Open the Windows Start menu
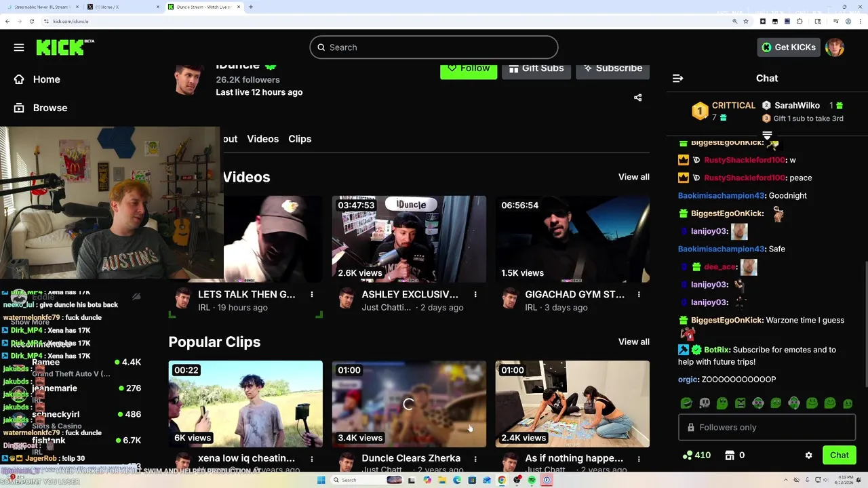Viewport: 868px width, 488px height. pos(321,480)
